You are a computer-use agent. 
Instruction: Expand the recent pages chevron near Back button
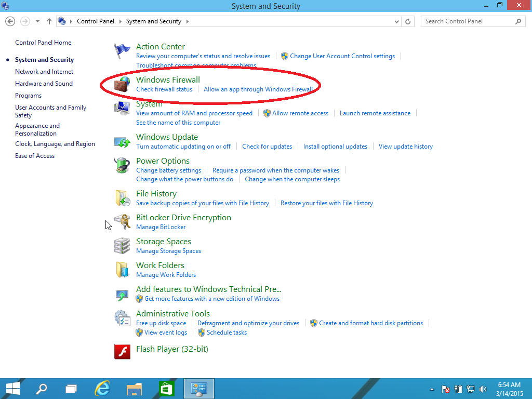37,21
